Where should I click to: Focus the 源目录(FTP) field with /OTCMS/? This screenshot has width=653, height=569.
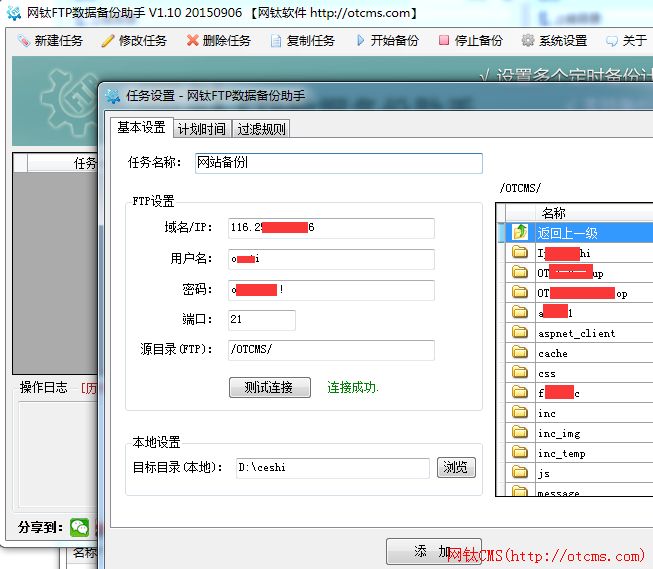pyautogui.click(x=331, y=350)
